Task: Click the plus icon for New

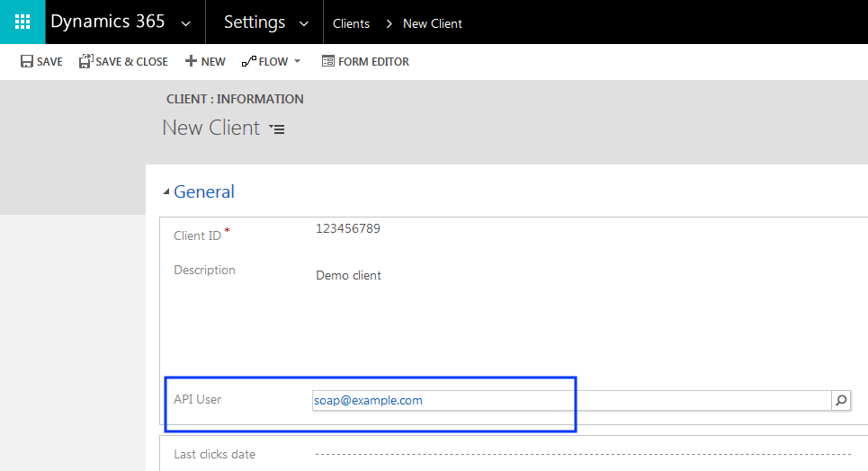Action: pyautogui.click(x=191, y=62)
